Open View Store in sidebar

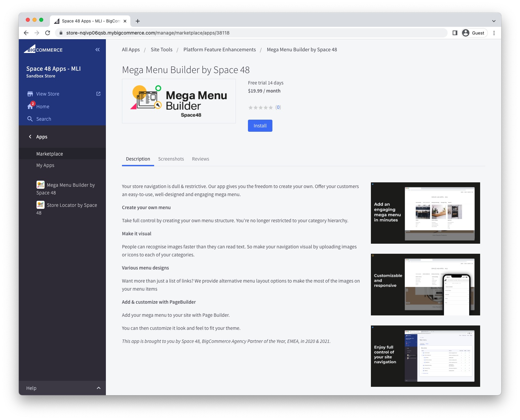point(48,94)
